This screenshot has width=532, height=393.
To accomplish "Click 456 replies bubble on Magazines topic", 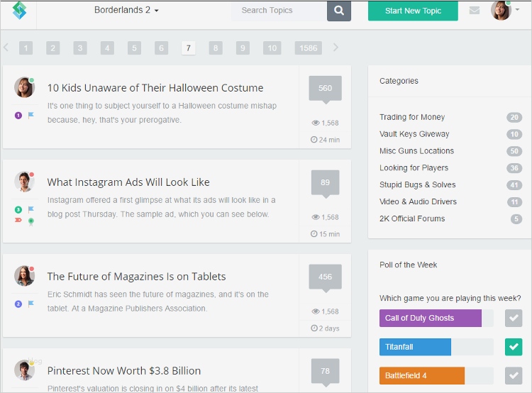I will (x=325, y=277).
